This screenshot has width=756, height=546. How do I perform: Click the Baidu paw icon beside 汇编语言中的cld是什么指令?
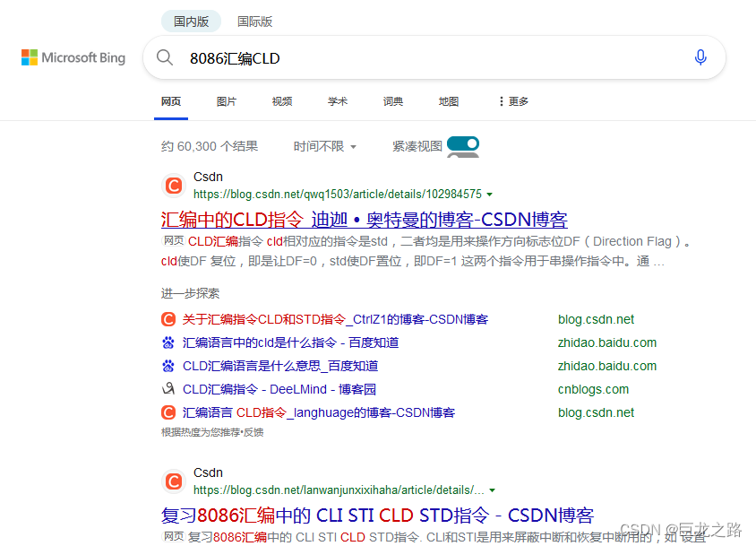click(x=168, y=342)
